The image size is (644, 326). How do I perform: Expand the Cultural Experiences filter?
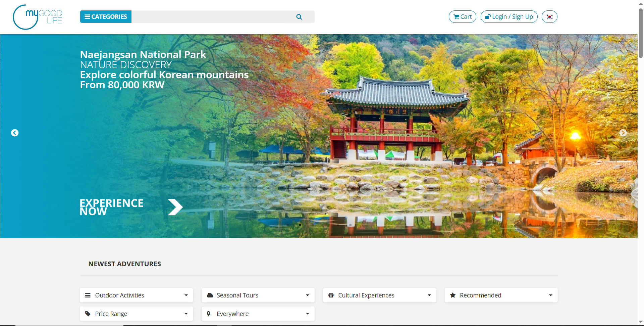coord(379,295)
